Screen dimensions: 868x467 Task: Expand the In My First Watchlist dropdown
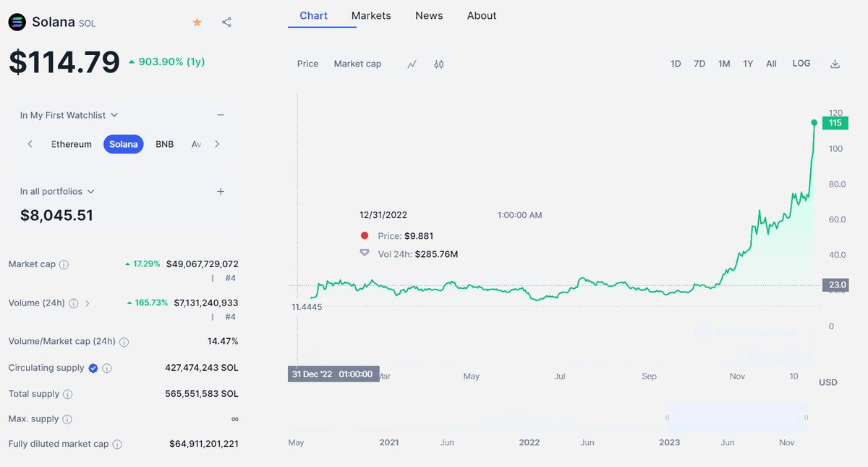point(69,115)
